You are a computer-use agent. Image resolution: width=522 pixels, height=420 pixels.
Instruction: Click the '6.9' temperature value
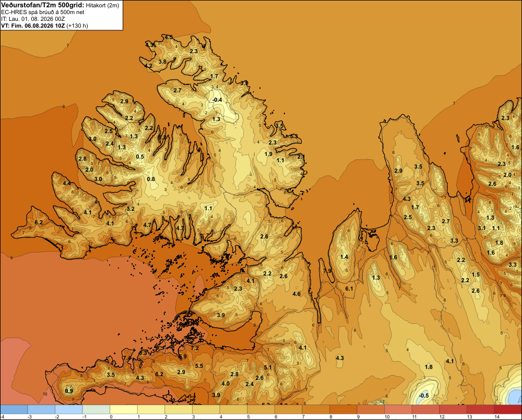point(182,356)
